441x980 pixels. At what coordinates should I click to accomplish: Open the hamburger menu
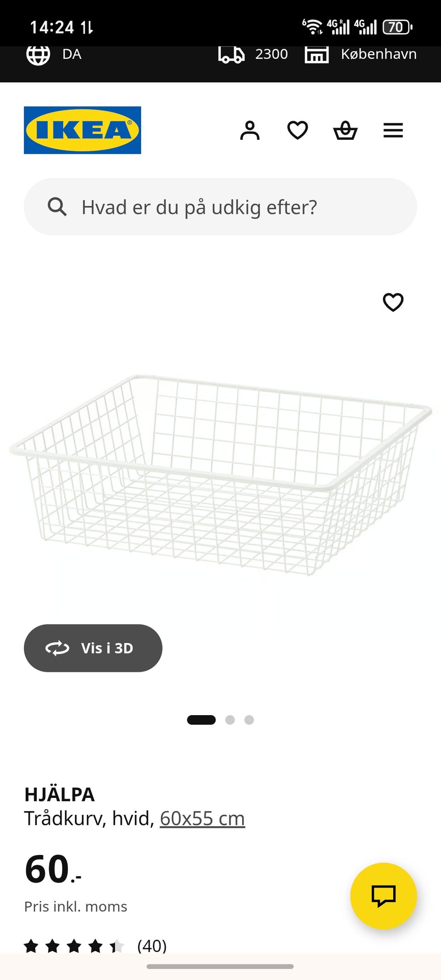click(x=393, y=131)
